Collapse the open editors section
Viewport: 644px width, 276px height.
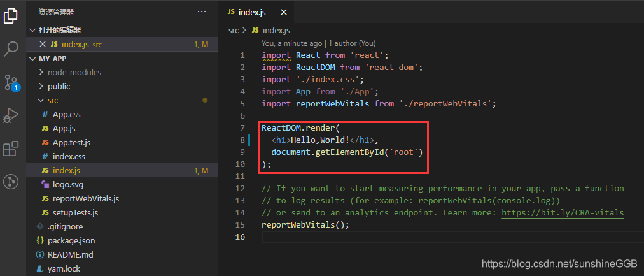click(x=33, y=30)
